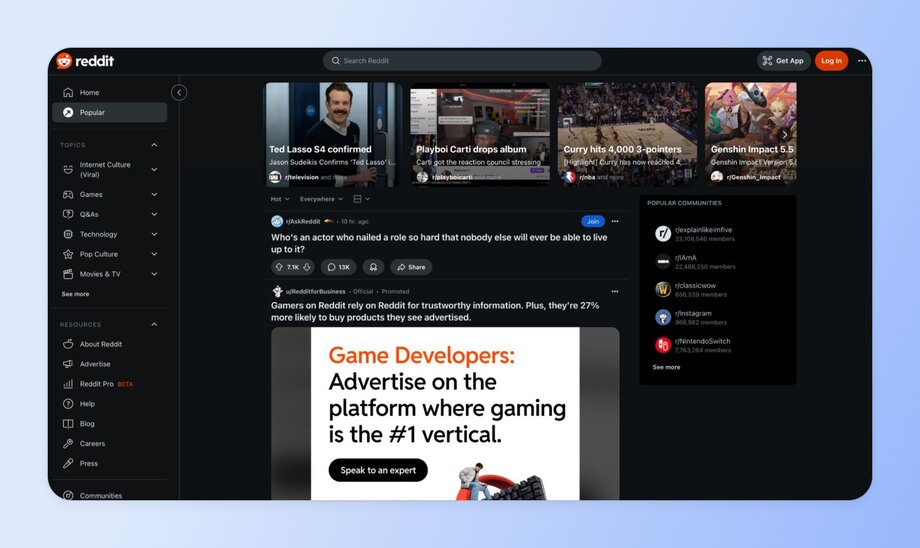Expand Internet Culture (Viral) topic

point(154,170)
